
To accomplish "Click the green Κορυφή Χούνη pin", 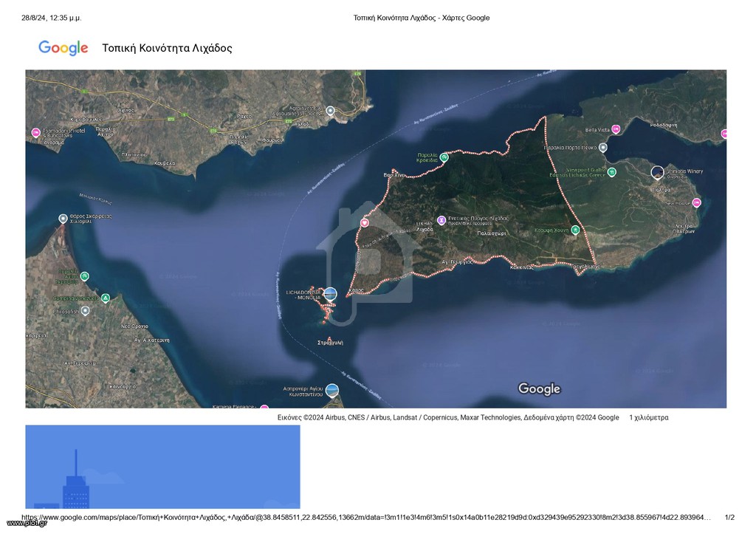I will 575,230.
